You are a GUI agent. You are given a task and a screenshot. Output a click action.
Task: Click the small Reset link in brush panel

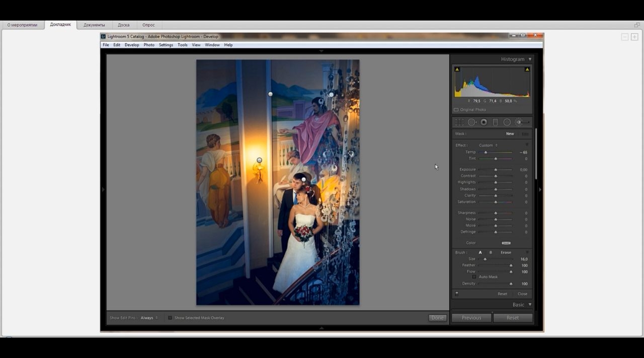[503, 294]
